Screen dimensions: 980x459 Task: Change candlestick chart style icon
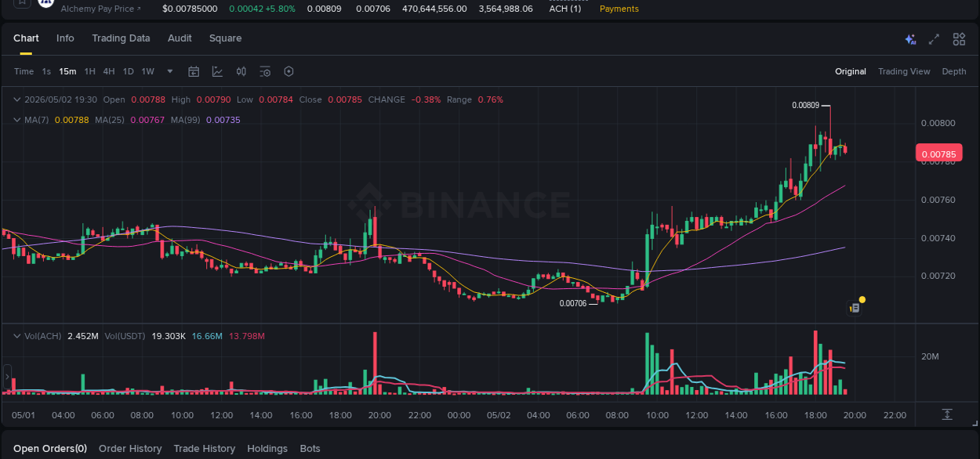coord(241,71)
